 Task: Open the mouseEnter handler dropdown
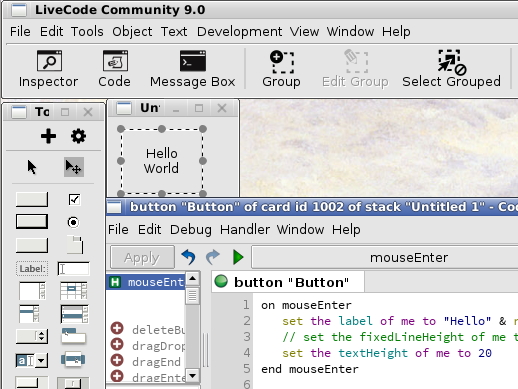click(385, 257)
